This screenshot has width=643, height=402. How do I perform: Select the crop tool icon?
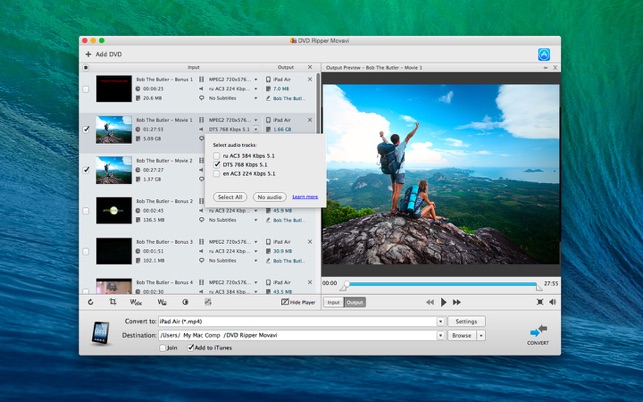coord(113,302)
